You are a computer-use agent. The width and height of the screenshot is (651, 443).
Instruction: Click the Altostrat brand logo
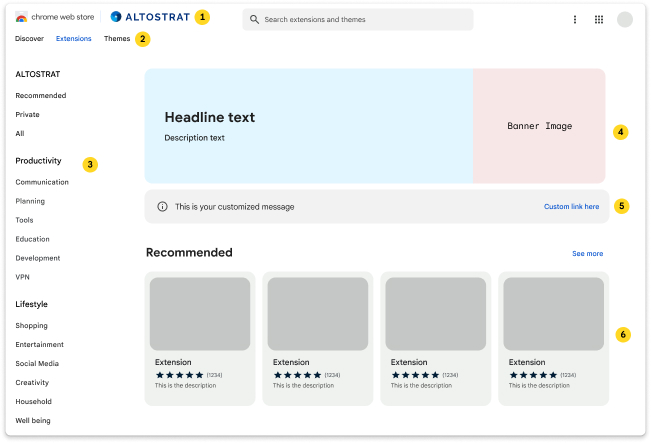[150, 17]
